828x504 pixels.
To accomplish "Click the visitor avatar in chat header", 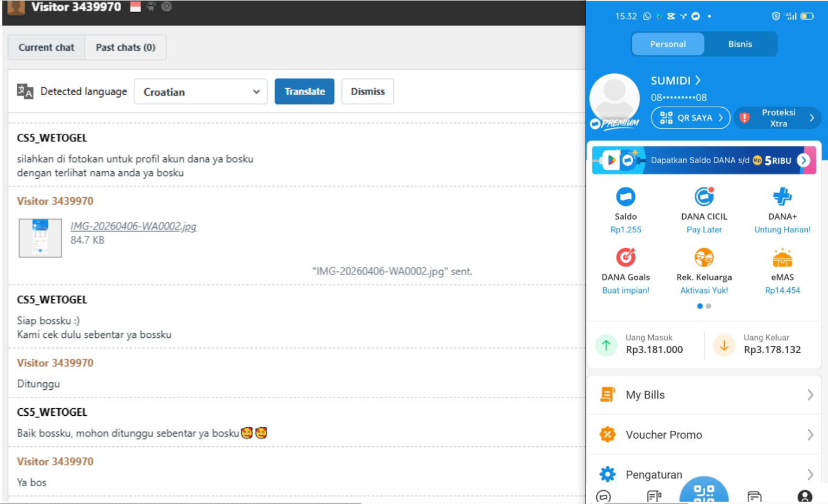I will (16, 7).
